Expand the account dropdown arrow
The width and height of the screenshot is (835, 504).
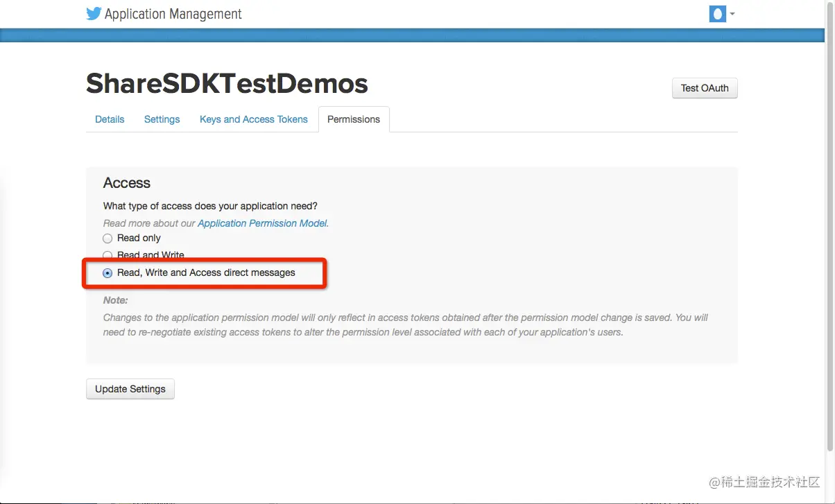coord(732,14)
